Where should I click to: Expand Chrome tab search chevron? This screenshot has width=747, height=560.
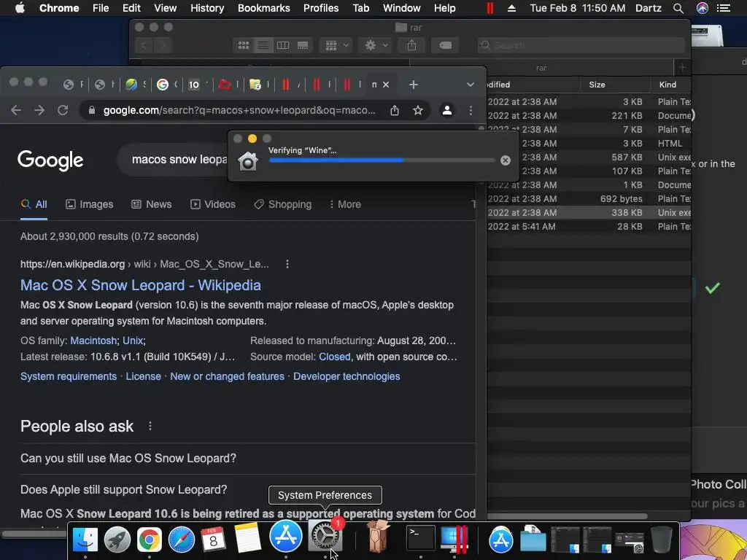[471, 85]
